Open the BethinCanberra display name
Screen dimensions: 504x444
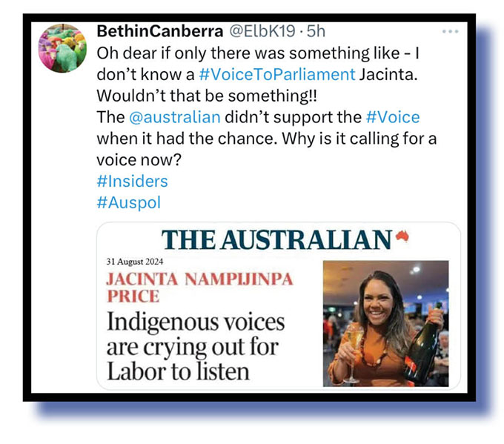pos(160,31)
